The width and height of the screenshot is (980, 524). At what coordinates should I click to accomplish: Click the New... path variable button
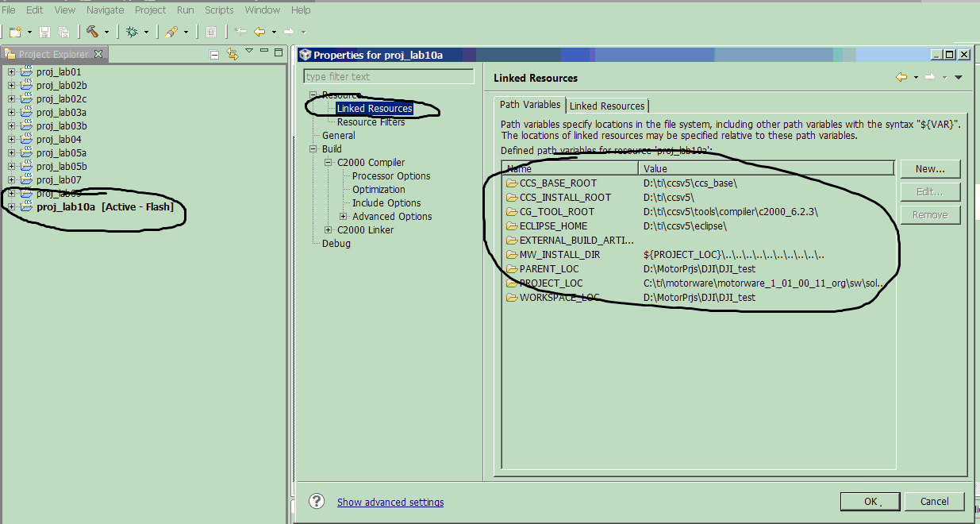pyautogui.click(x=930, y=168)
